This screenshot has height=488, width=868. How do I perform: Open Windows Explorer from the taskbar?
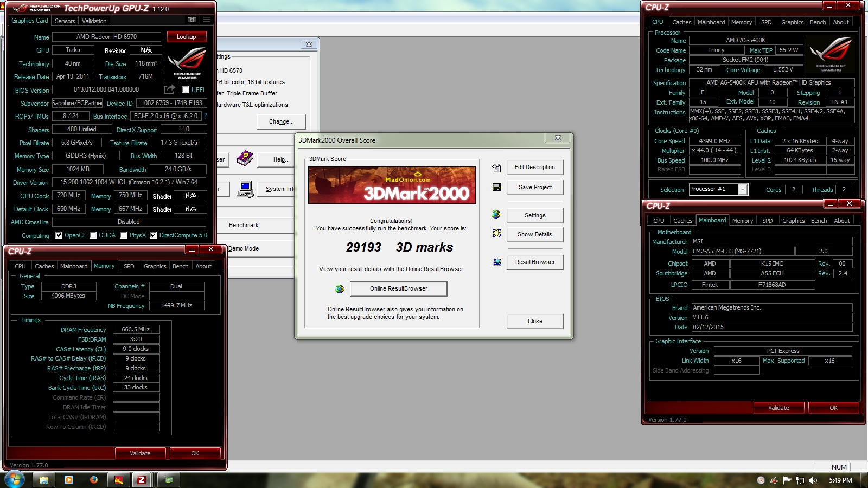(44, 480)
